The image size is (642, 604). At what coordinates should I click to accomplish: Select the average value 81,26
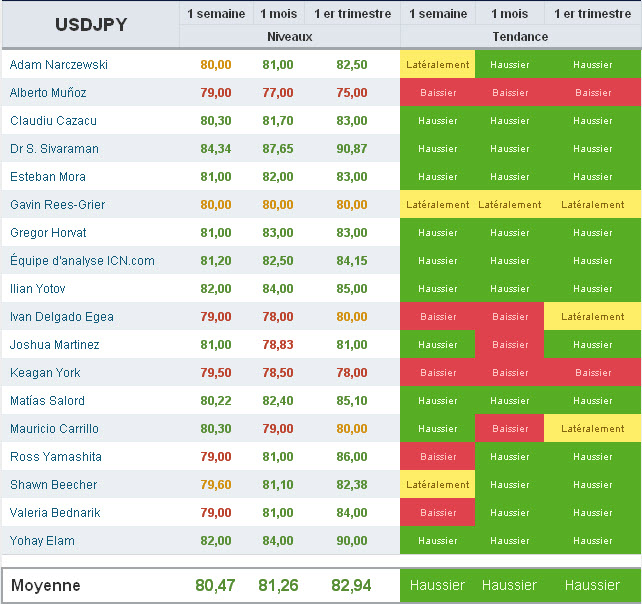coord(278,585)
